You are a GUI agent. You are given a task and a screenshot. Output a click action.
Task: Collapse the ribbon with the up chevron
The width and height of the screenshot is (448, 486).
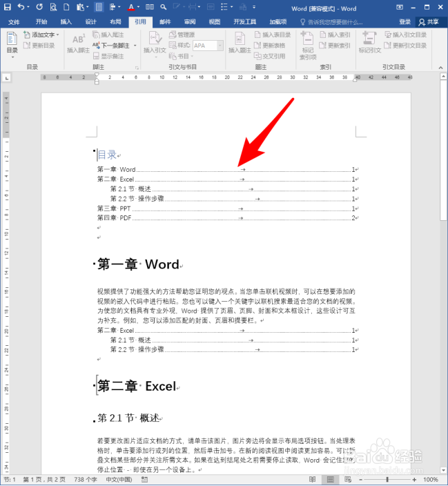point(440,68)
